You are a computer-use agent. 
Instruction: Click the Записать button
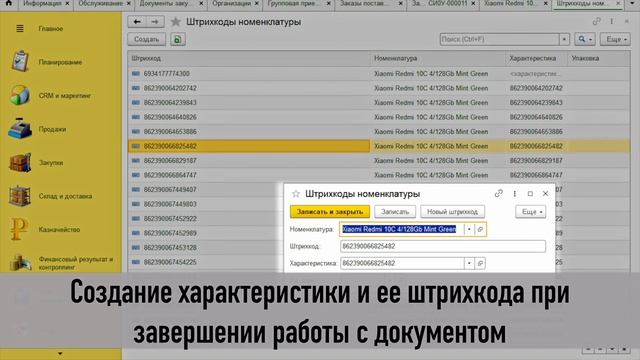395,212
